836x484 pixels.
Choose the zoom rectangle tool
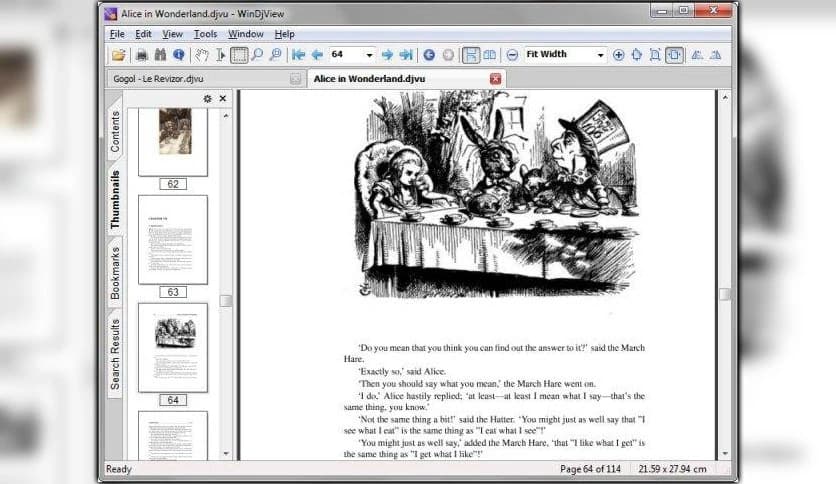[276, 55]
